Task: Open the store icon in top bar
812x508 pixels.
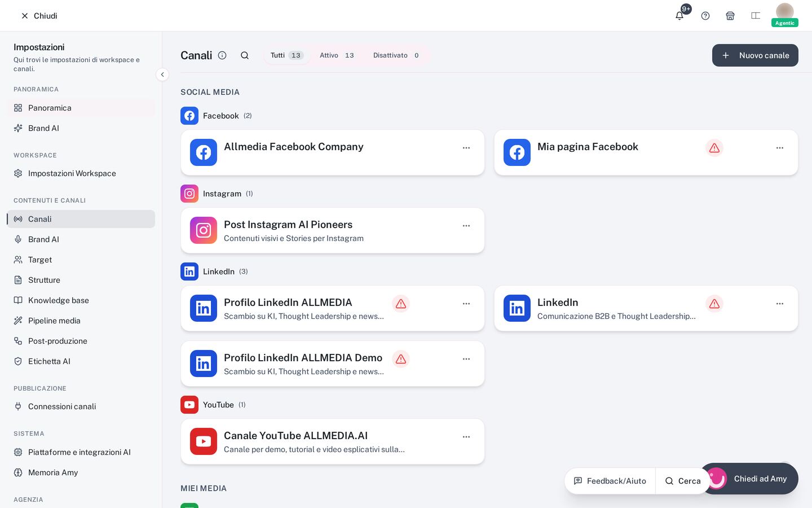Action: [730, 16]
